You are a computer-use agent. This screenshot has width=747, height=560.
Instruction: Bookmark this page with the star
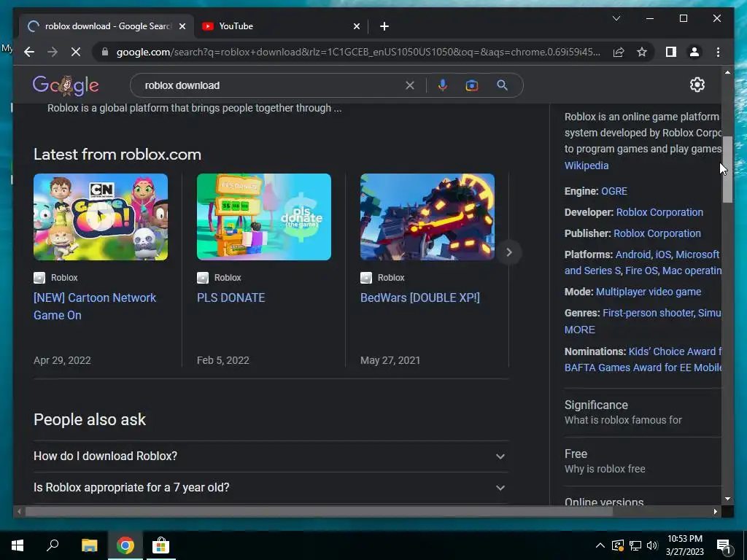pos(642,52)
